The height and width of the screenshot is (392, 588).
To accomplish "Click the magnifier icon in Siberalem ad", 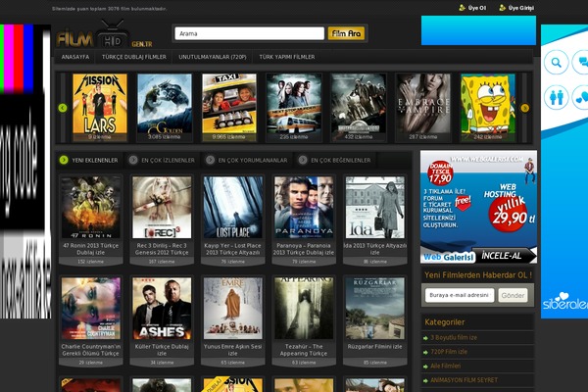I will 556,63.
